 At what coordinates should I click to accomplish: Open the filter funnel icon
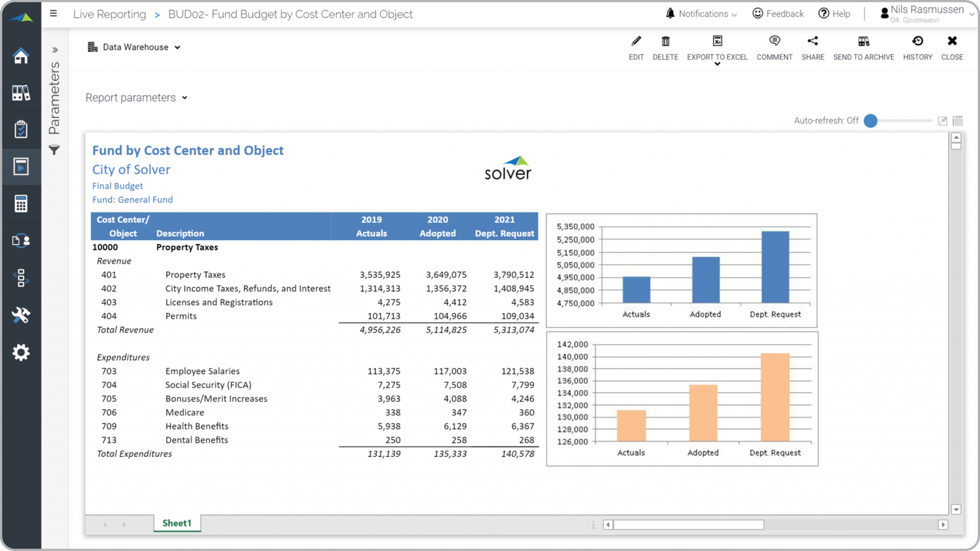54,150
